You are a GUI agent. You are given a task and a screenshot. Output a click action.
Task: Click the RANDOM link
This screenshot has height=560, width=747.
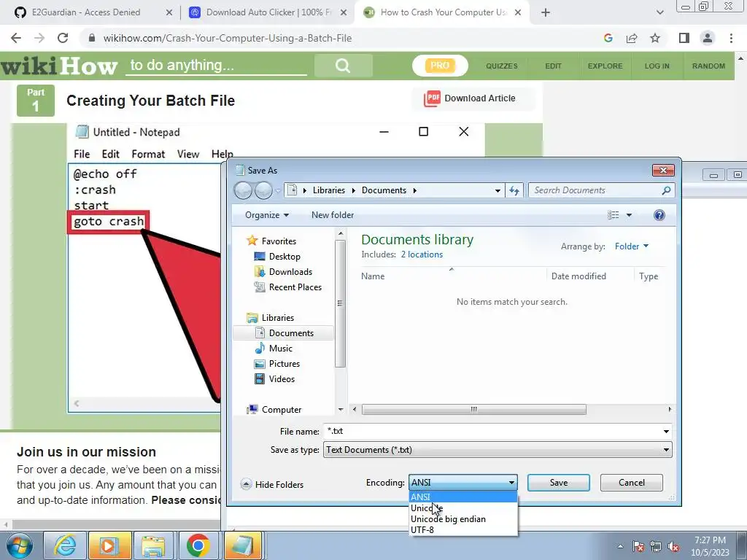708,66
